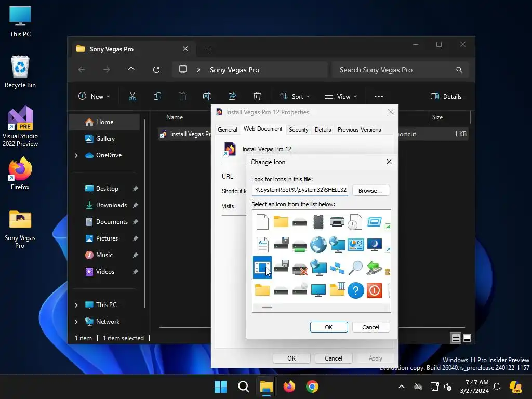Switch to details list view toggle

pyautogui.click(x=456, y=338)
